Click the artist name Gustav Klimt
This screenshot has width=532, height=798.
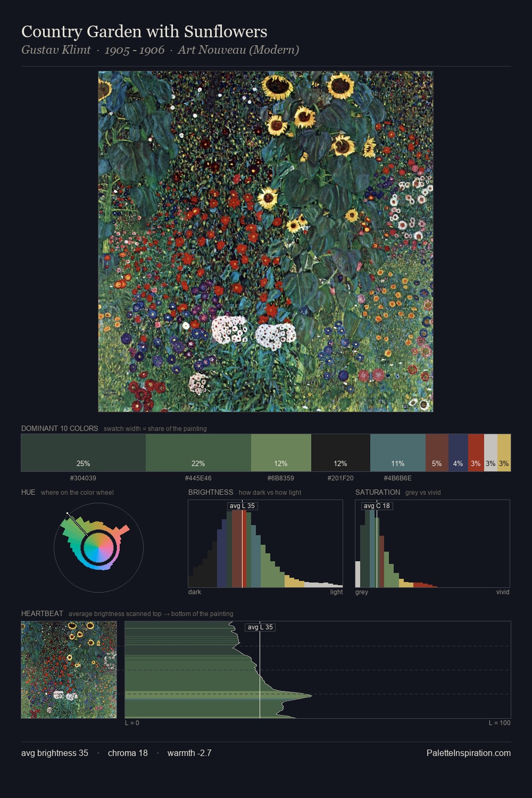pyautogui.click(x=56, y=50)
